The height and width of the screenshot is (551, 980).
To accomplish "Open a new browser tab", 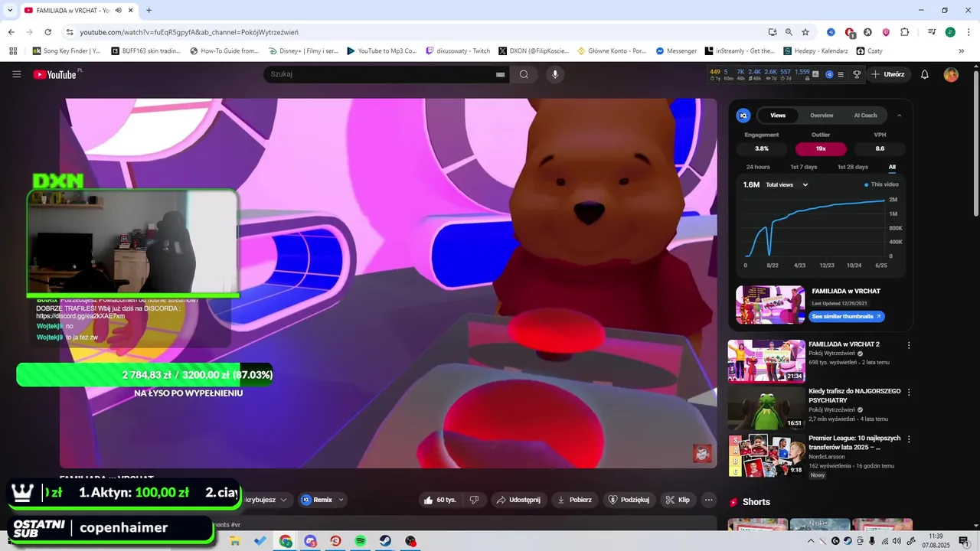I will point(149,10).
